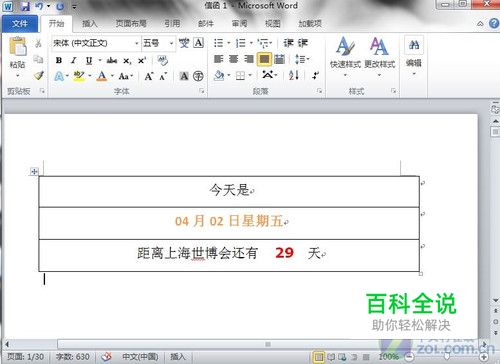Toggle Character Shading
The image size is (500, 364).
(x=184, y=76)
